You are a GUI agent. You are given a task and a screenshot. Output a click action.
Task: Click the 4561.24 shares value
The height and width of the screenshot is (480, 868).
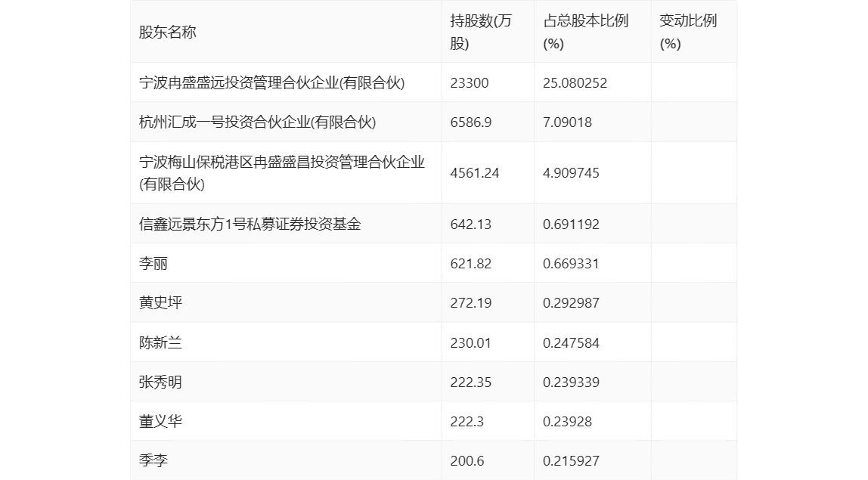[474, 173]
